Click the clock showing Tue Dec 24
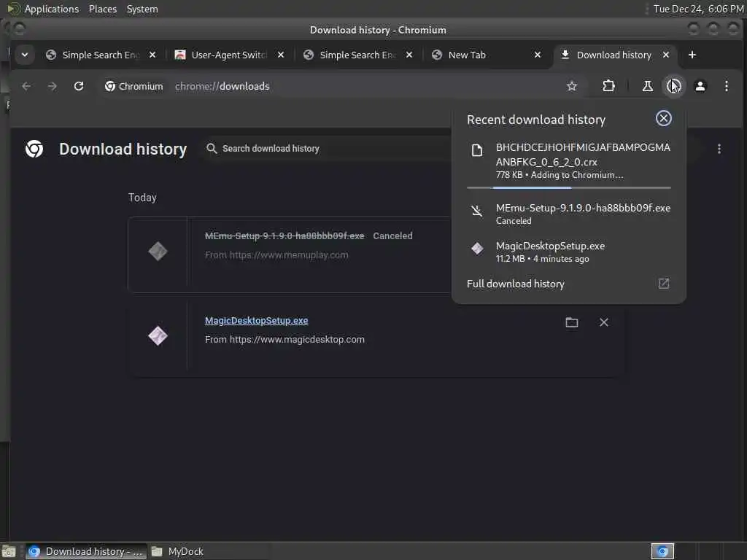The image size is (747, 560). coord(698,9)
